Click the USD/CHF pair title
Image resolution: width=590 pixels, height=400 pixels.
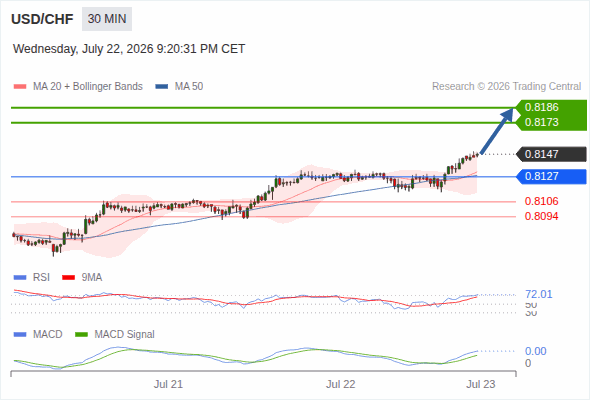coord(42,19)
